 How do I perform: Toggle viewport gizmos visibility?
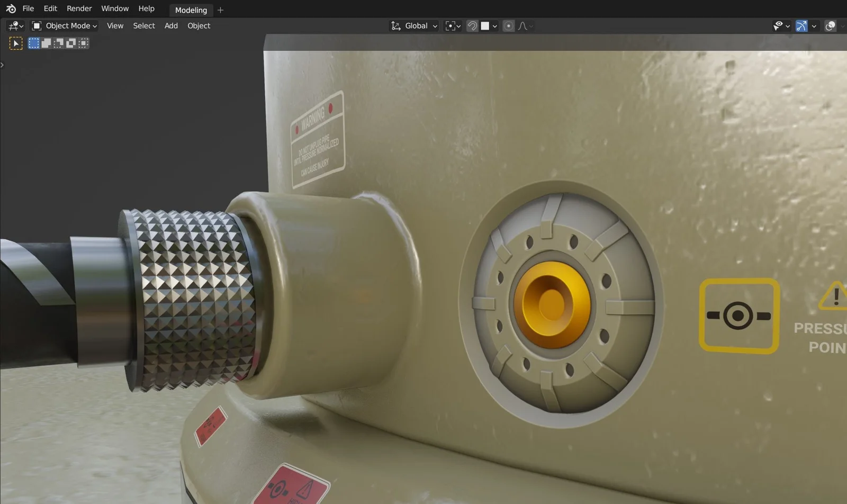[x=801, y=26]
